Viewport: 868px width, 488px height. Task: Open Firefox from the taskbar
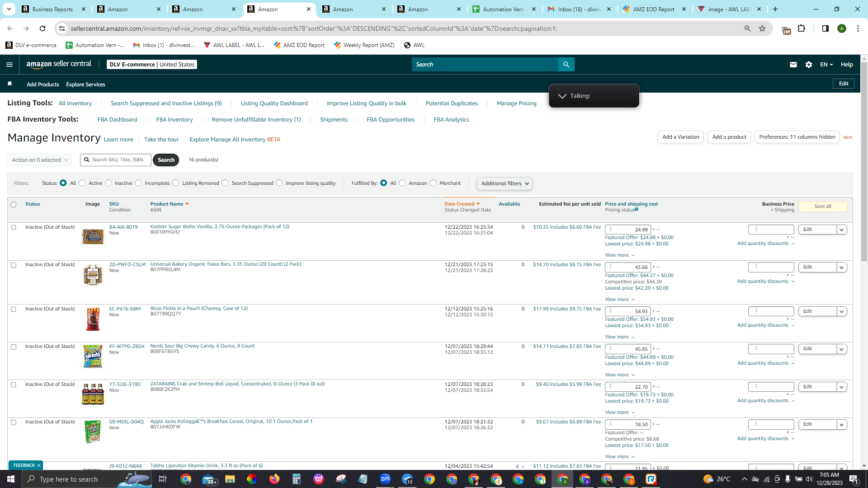(x=274, y=479)
